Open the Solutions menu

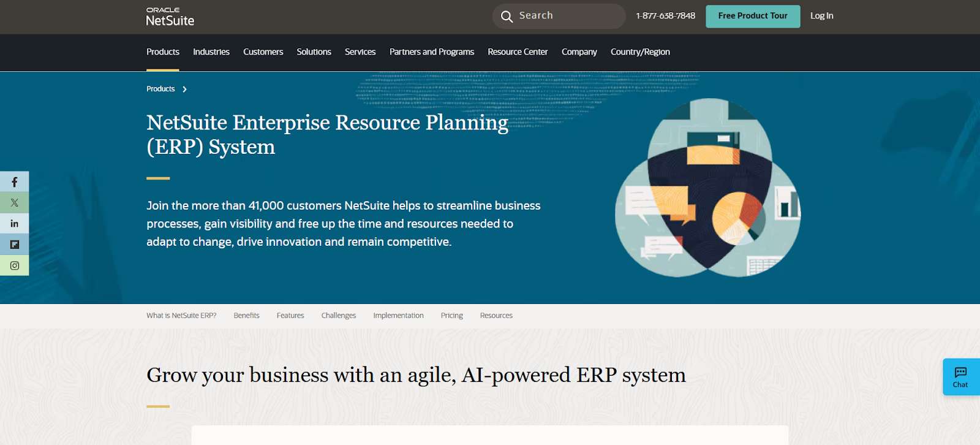click(x=314, y=52)
